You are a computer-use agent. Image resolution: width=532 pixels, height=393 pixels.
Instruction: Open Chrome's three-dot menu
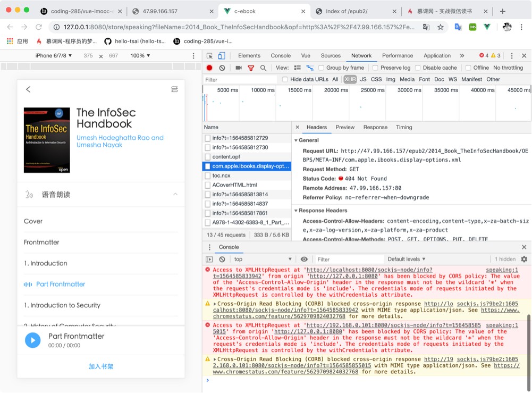pos(521,27)
